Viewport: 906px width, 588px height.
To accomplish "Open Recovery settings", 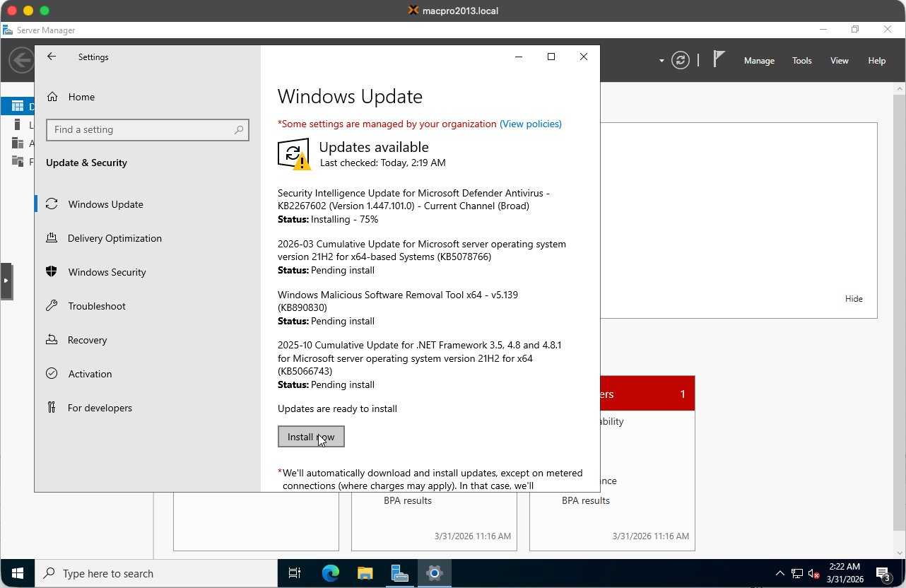I will 88,340.
